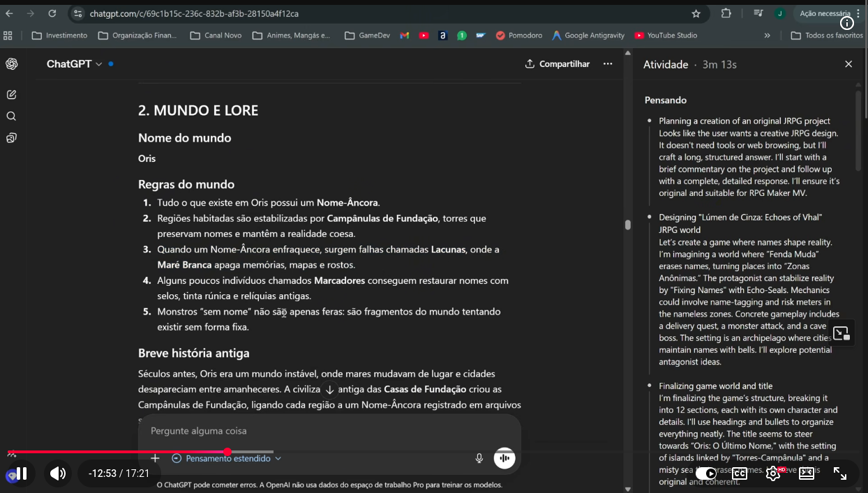Open the Chrome three-dot menu

tap(858, 13)
